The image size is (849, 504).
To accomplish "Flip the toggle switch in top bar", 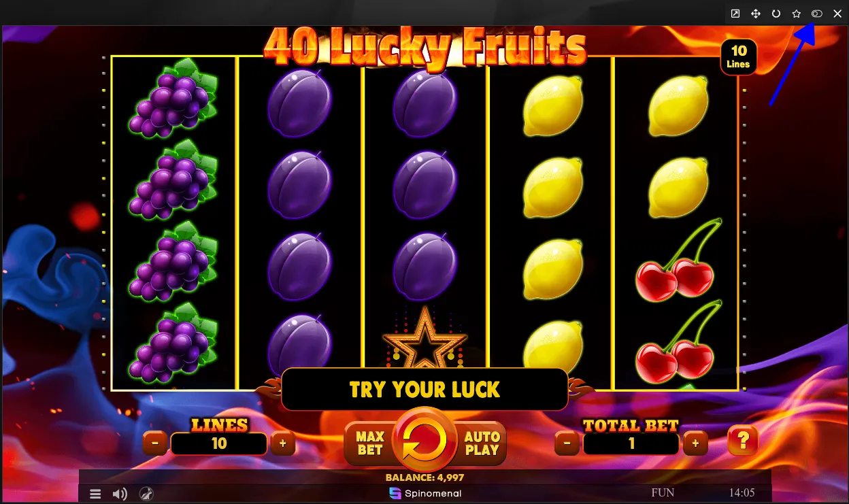I will pyautogui.click(x=817, y=14).
